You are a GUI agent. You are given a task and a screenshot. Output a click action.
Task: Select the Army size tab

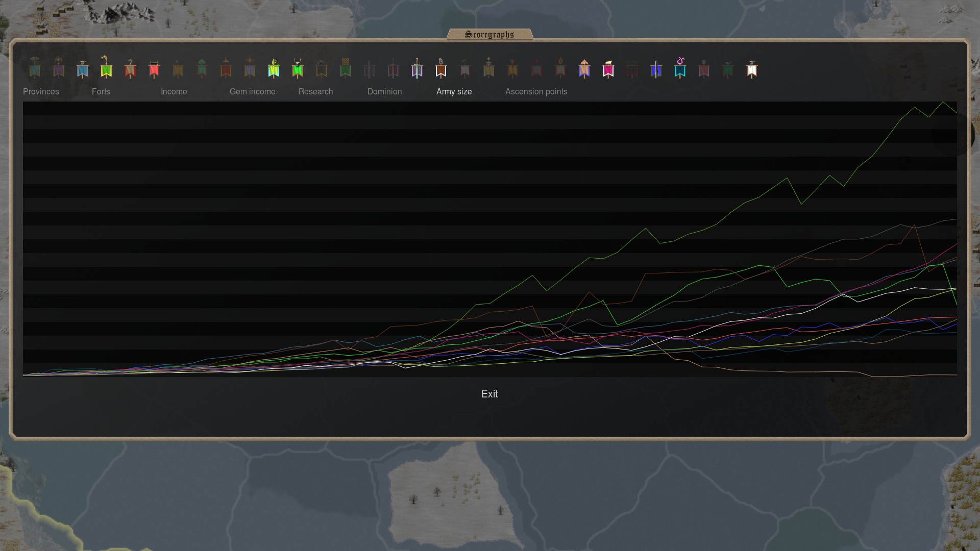pyautogui.click(x=454, y=92)
